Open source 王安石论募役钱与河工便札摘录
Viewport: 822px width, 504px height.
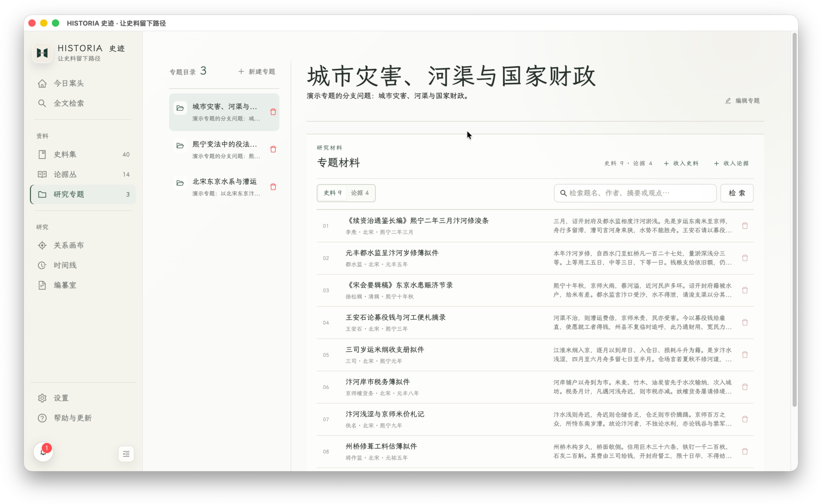(395, 317)
